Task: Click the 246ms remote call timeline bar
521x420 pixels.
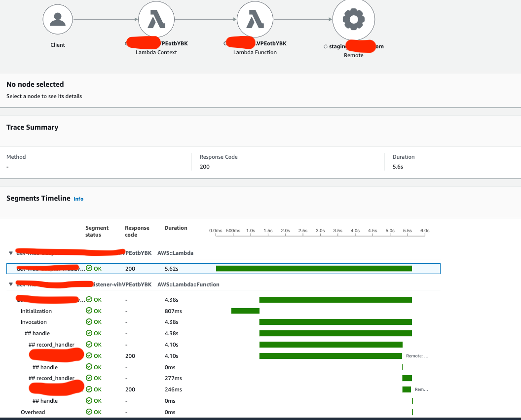Action: pos(407,389)
